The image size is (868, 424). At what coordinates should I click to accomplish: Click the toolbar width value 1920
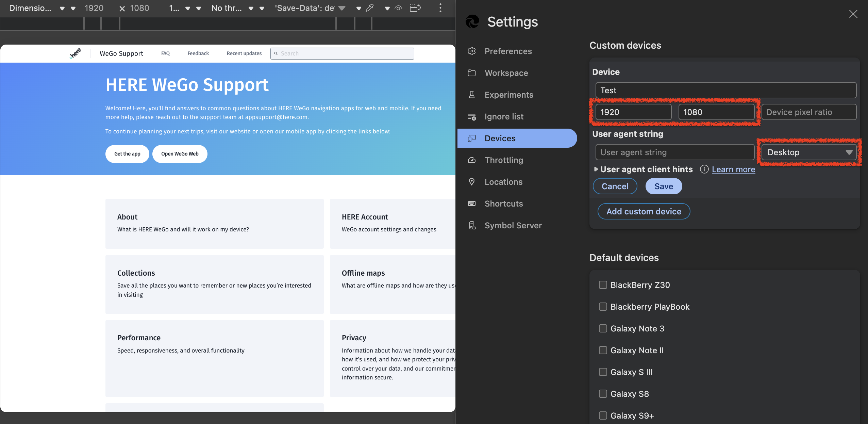point(94,8)
